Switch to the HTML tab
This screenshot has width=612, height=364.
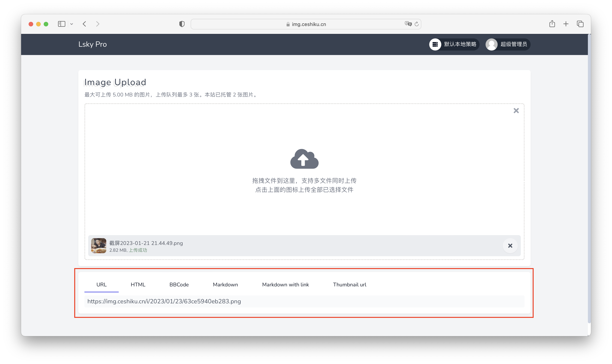[x=138, y=284]
